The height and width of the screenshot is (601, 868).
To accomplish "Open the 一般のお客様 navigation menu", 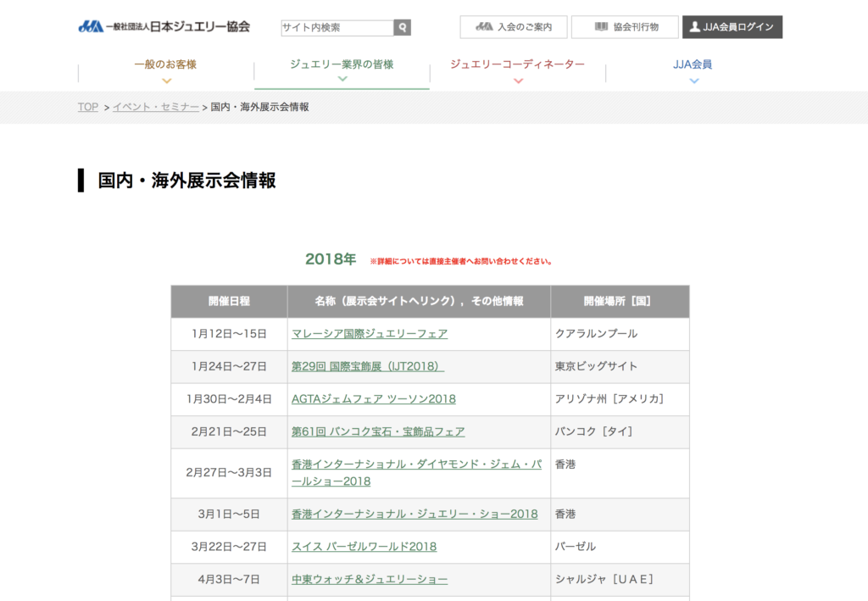I will [165, 64].
